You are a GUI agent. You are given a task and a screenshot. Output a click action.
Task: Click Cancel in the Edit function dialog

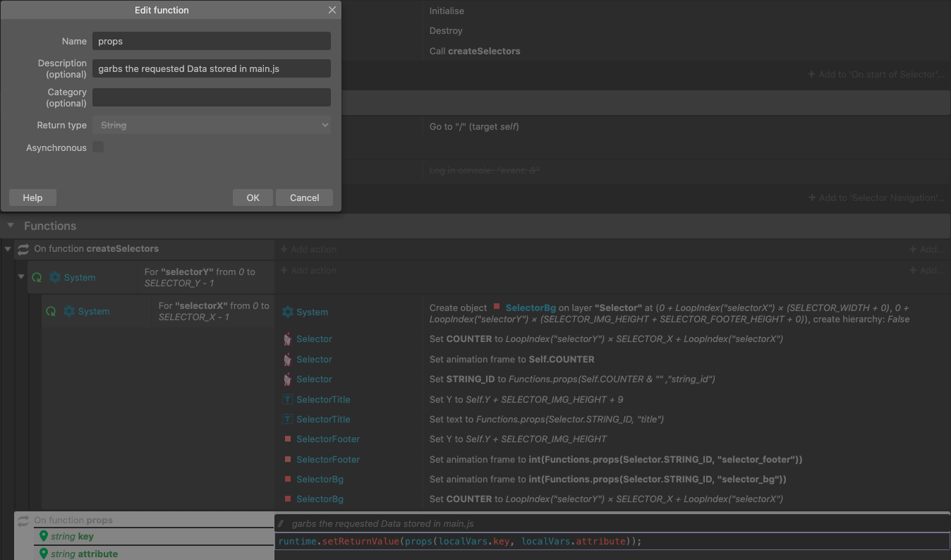(304, 197)
